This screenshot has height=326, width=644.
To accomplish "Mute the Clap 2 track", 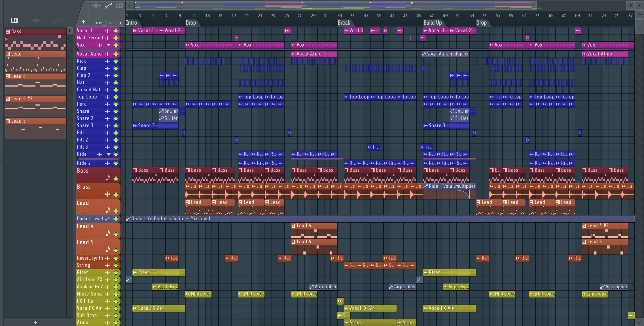I will tap(116, 76).
